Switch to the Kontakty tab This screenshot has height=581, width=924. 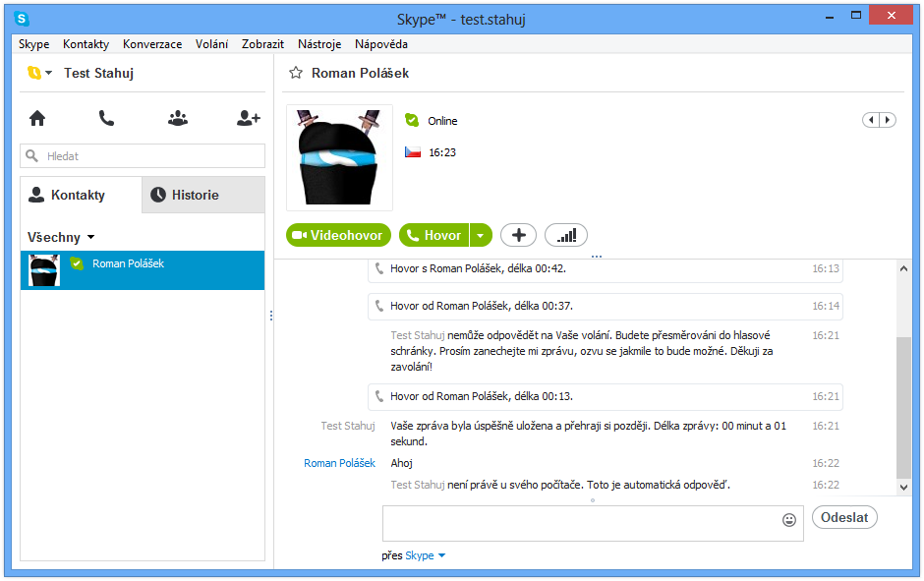81,195
